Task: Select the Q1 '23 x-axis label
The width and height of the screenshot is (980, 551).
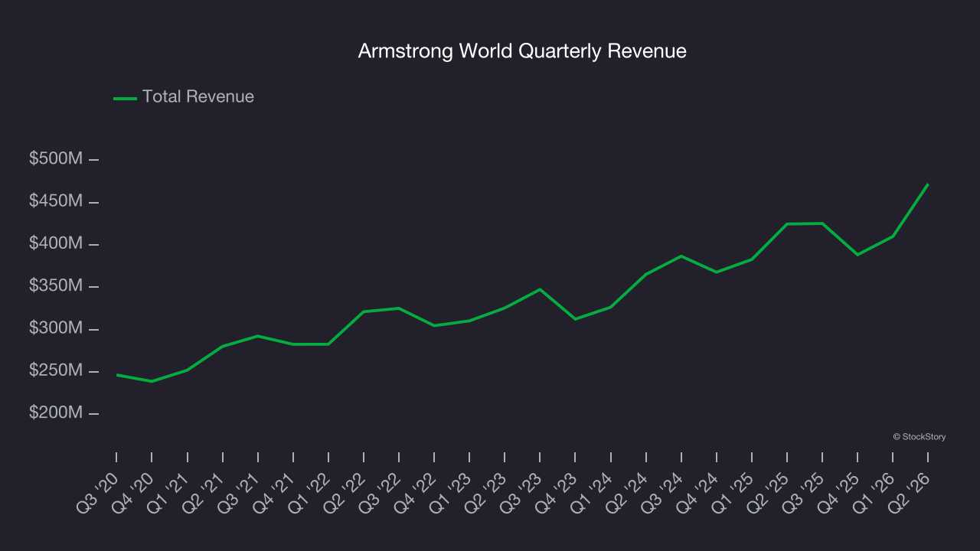Action: (450, 493)
